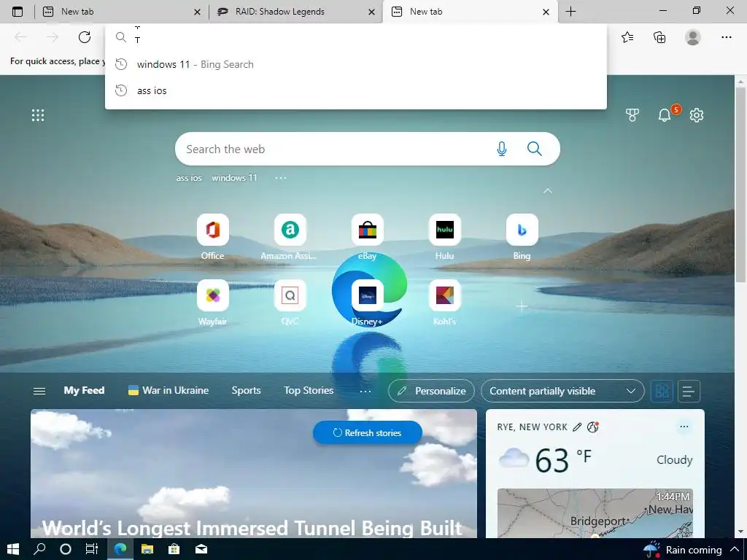Select the My Feed tab
Screen dimensions: 747x560
(x=84, y=391)
